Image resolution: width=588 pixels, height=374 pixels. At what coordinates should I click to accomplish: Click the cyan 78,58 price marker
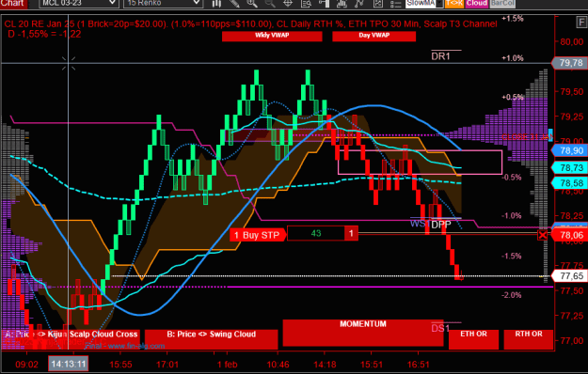tap(570, 183)
